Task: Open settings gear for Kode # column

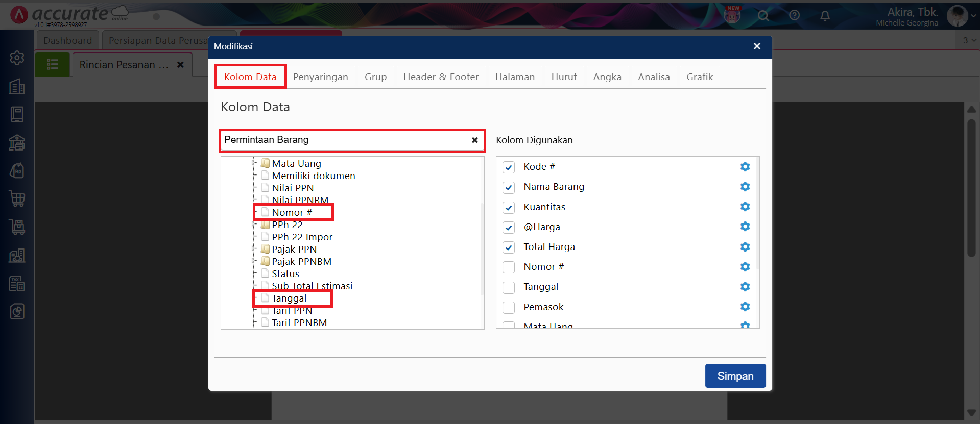Action: (x=745, y=167)
